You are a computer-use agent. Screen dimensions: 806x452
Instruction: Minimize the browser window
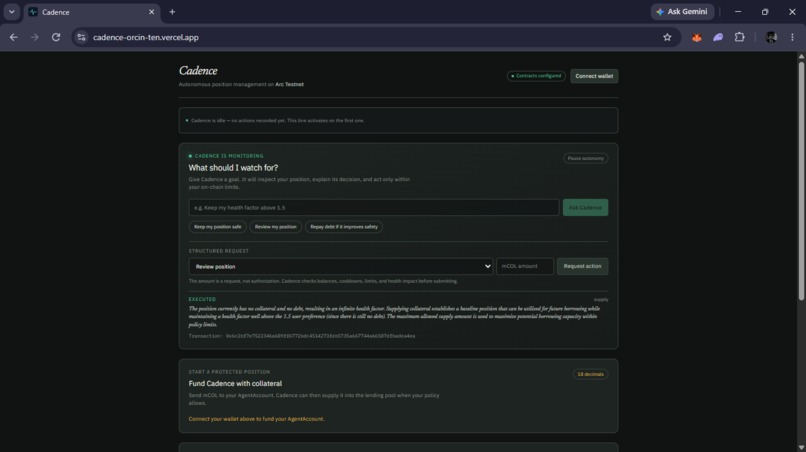point(738,12)
